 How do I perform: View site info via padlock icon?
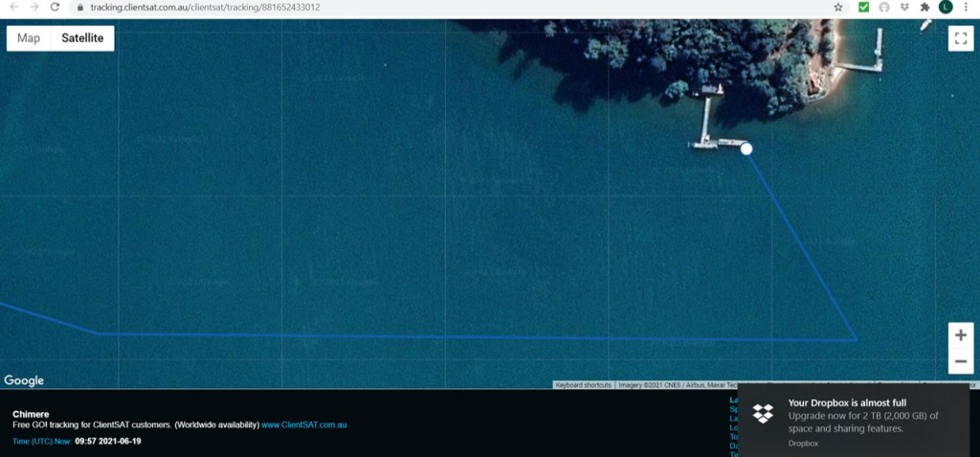(x=82, y=7)
